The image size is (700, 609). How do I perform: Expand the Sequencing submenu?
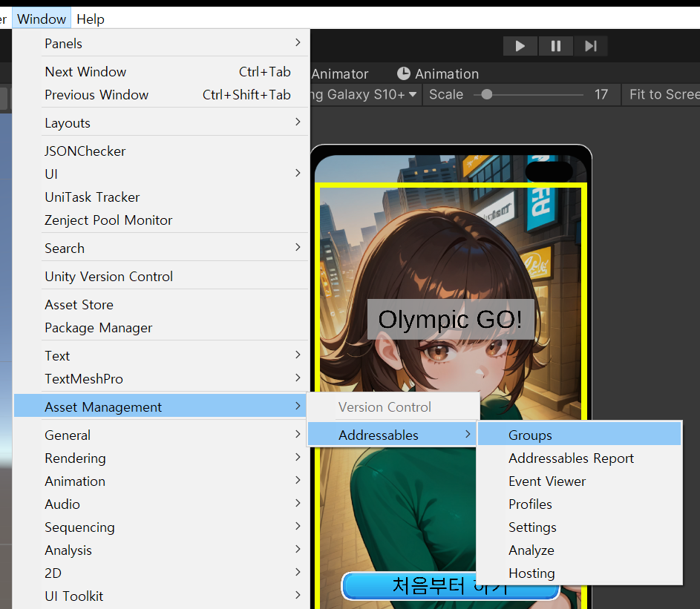pos(162,527)
